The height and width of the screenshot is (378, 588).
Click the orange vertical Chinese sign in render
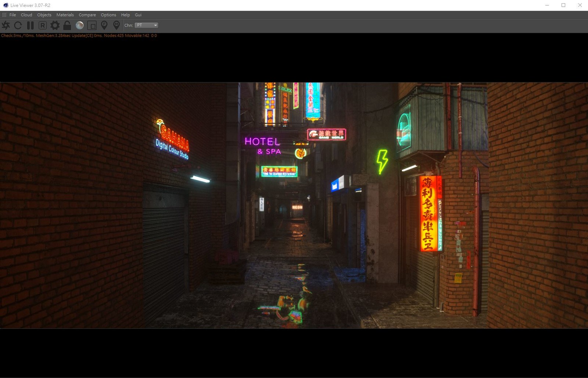tap(428, 214)
